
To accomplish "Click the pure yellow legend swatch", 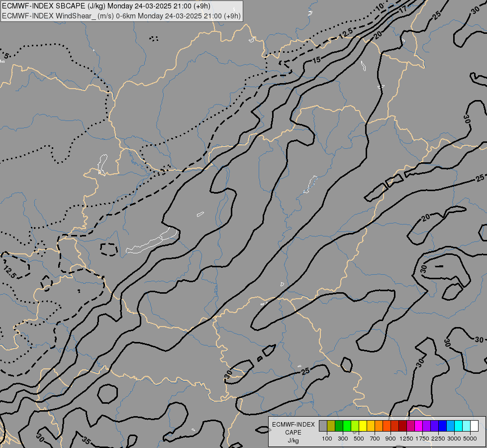I will tap(363, 426).
